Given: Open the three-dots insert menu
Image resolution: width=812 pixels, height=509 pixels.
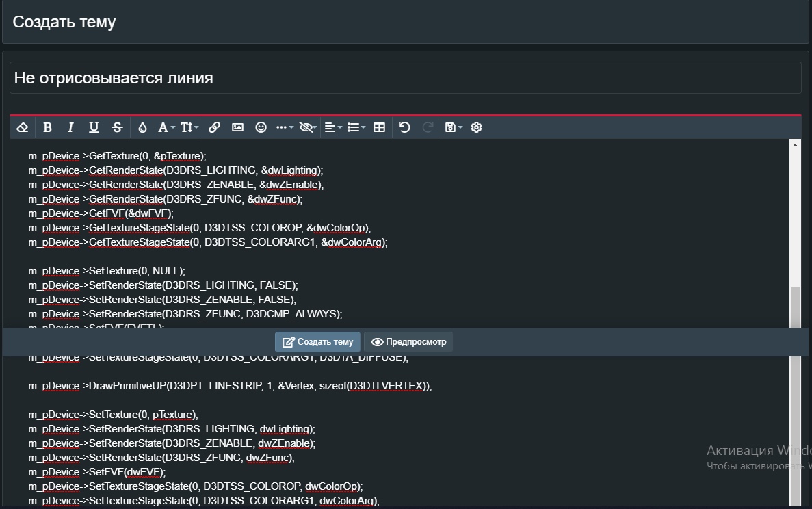Looking at the screenshot, I should point(285,127).
